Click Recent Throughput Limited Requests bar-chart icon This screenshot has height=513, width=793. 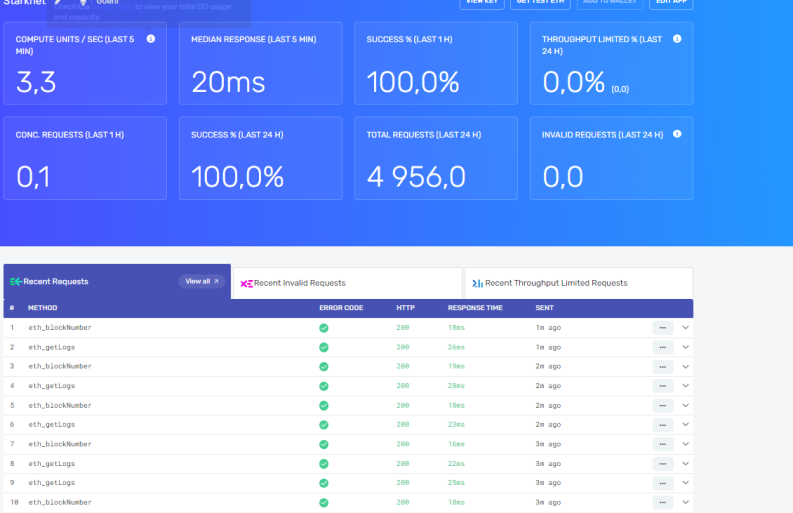[477, 283]
